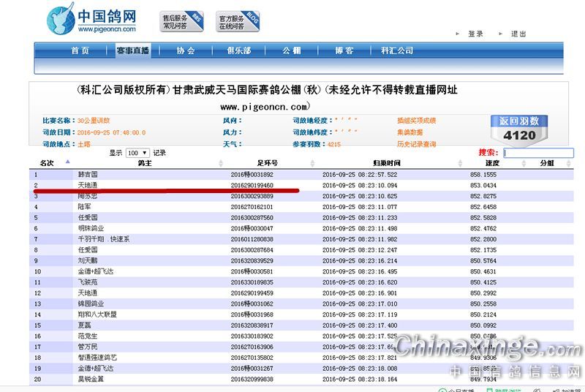This screenshot has width=585, height=392.
Task: Click the 搜索 search input field
Action: [x=538, y=153]
